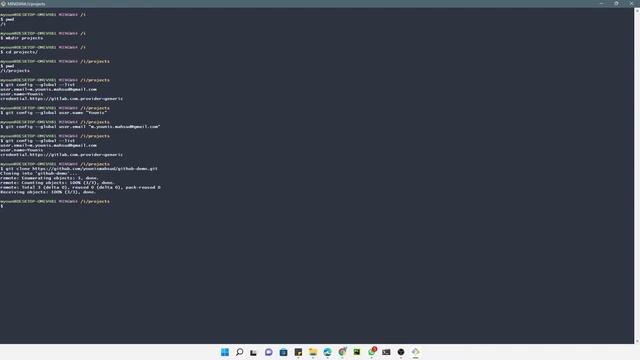Screen dimensions: 640x360
Task: Open the dark terminal icon on taskbar
Action: coord(386,352)
